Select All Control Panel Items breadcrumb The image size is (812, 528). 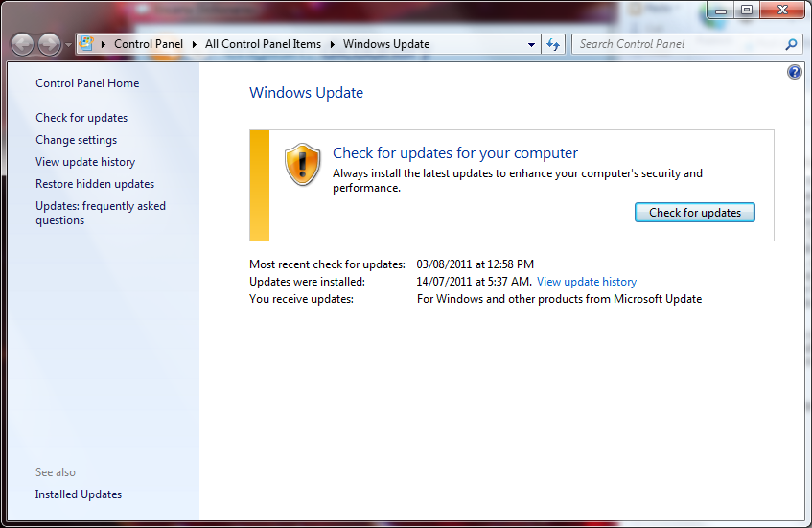(263, 44)
